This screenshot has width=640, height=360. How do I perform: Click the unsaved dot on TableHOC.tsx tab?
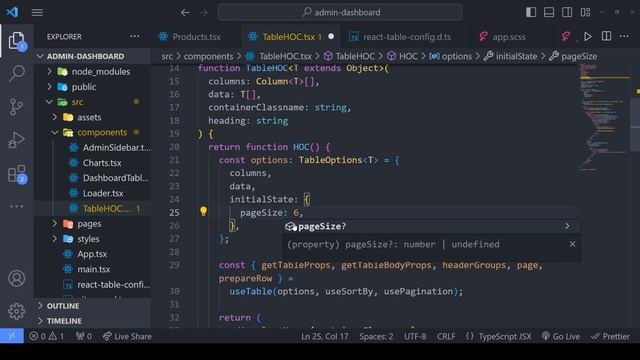click(x=331, y=36)
